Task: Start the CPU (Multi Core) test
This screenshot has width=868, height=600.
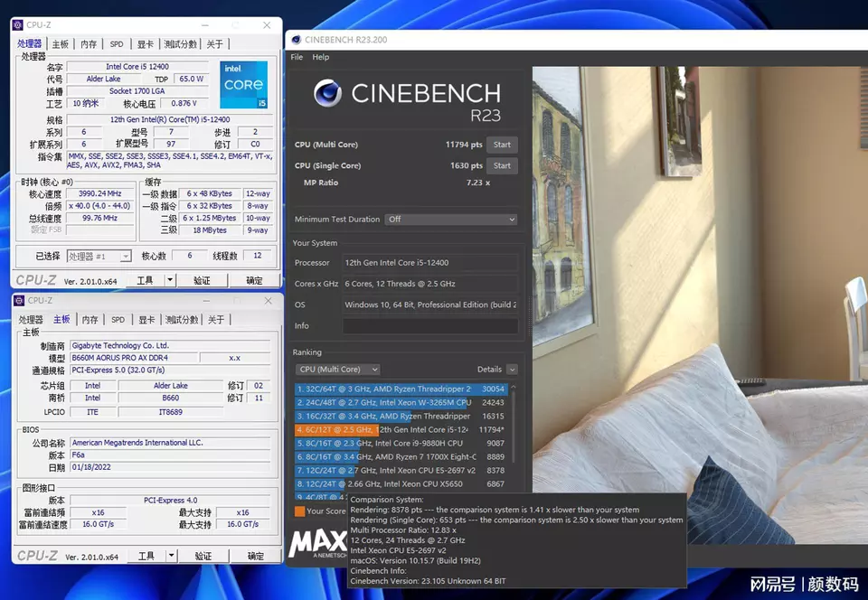Action: 502,145
